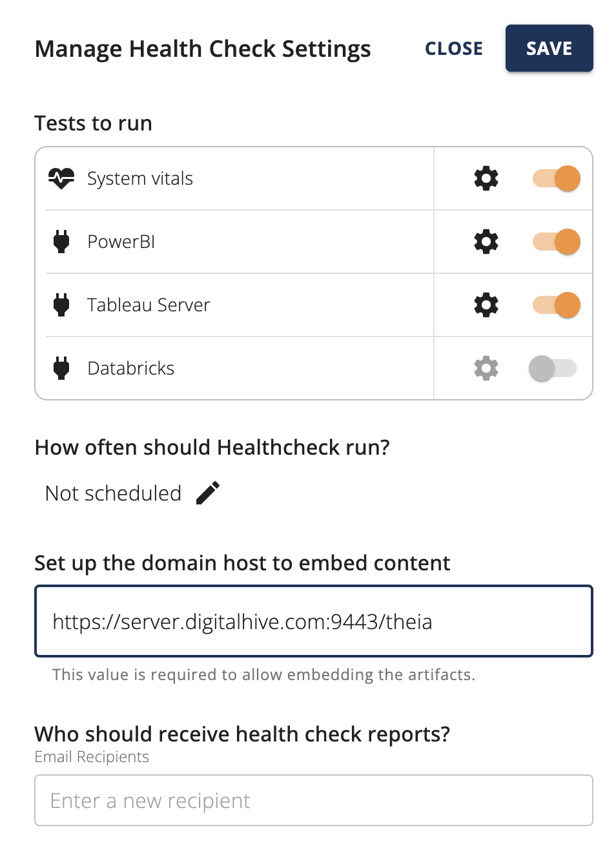Select the Not scheduled text
The width and height of the screenshot is (616, 850).
coord(114,493)
